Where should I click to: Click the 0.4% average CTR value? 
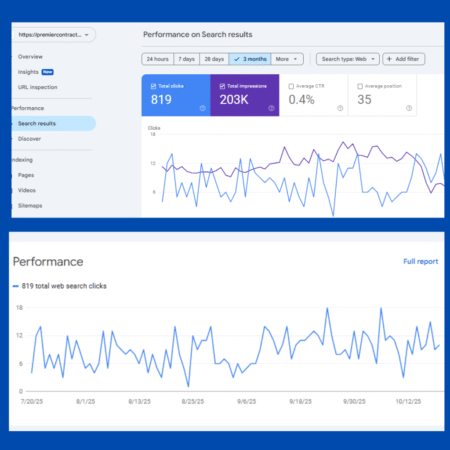pos(301,99)
